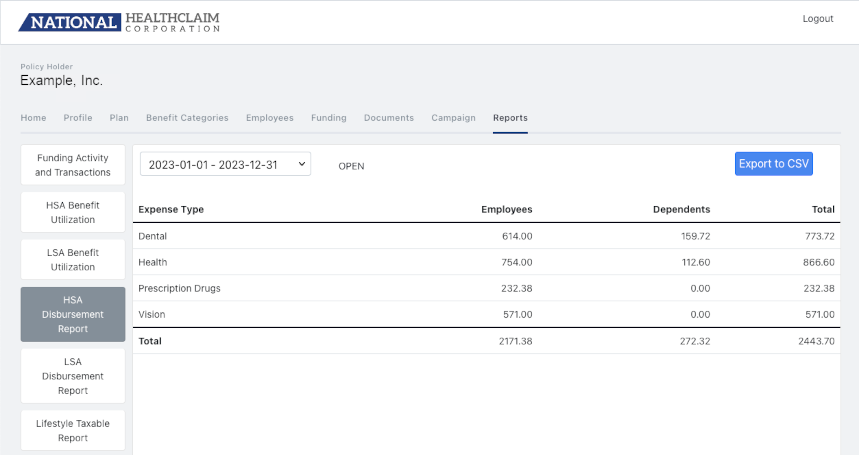Log out using the Logout link
This screenshot has height=455, width=859.
pyautogui.click(x=817, y=19)
